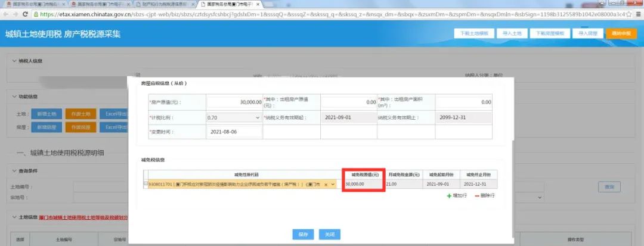This screenshot has height=246, width=644.
Task: Collapse the 功能信息 section
Action: coord(14,96)
